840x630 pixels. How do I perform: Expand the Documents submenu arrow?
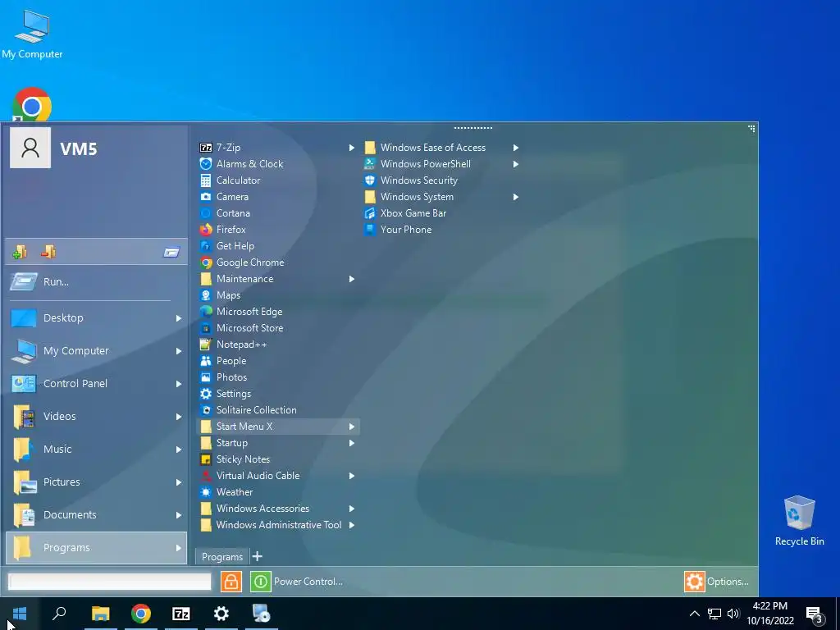click(x=178, y=515)
